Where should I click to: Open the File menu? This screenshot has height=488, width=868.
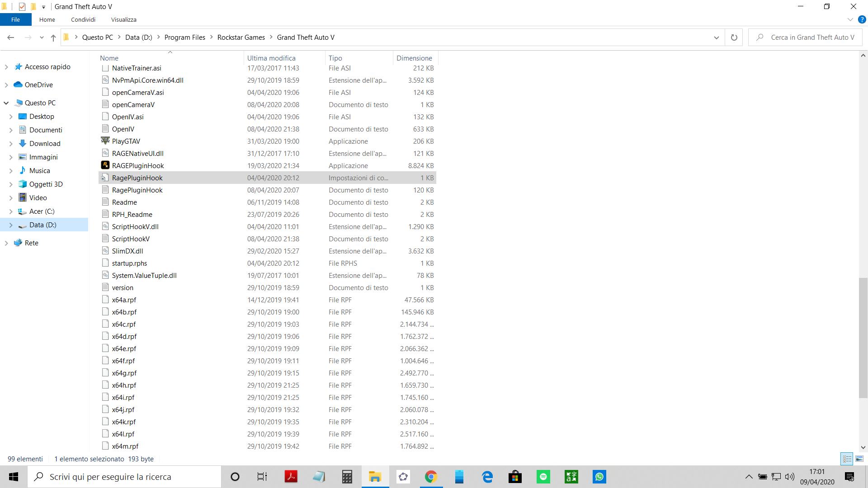(15, 19)
